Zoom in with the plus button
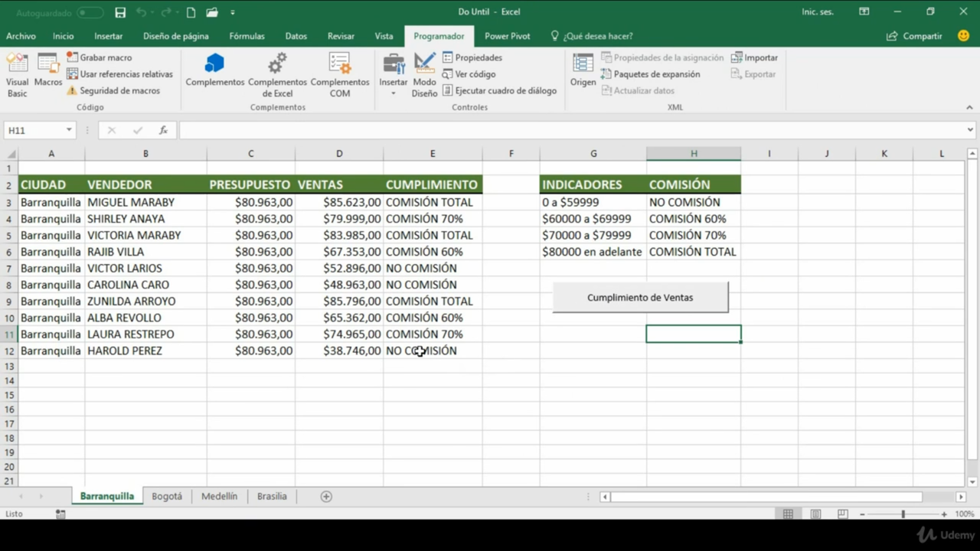 click(944, 514)
